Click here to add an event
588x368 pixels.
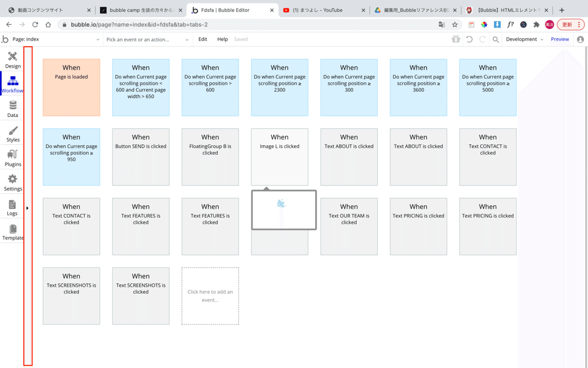pos(210,296)
